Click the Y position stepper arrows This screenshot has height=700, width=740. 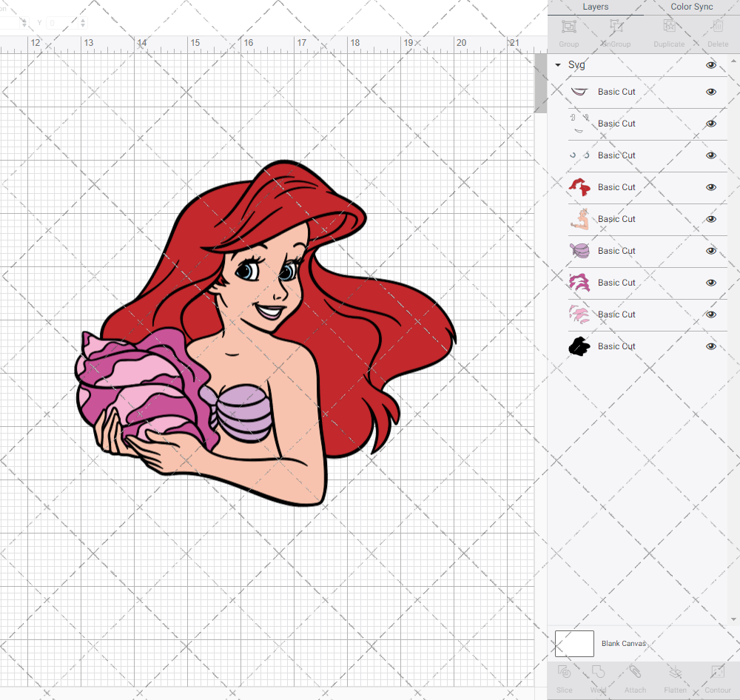point(83,23)
